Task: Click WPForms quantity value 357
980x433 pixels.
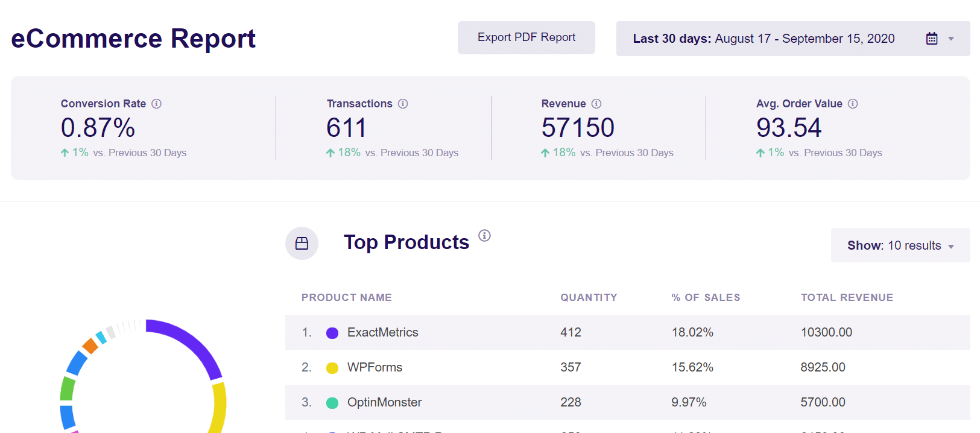Action: (x=571, y=367)
